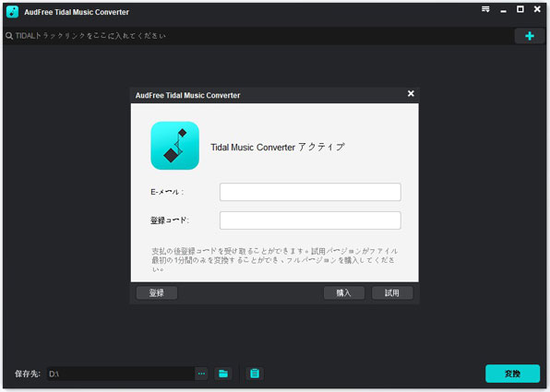Click the Tidal Music Converter アクティブ heading

(x=278, y=147)
